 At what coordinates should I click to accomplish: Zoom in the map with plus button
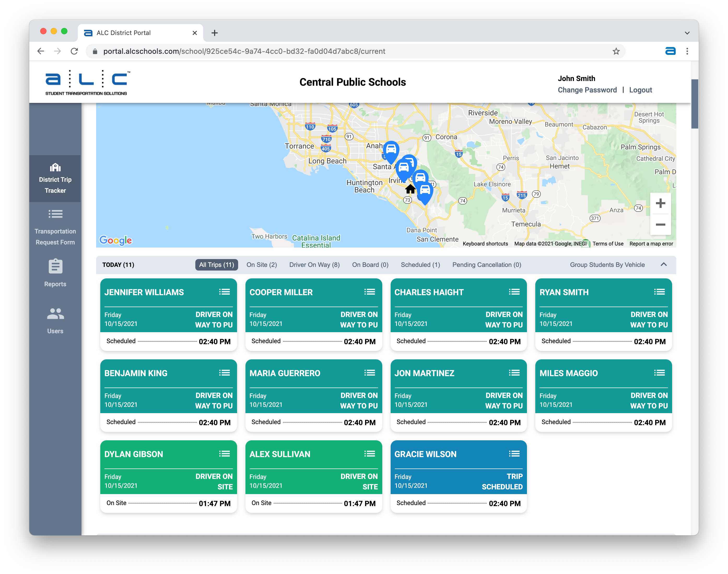[x=660, y=203]
